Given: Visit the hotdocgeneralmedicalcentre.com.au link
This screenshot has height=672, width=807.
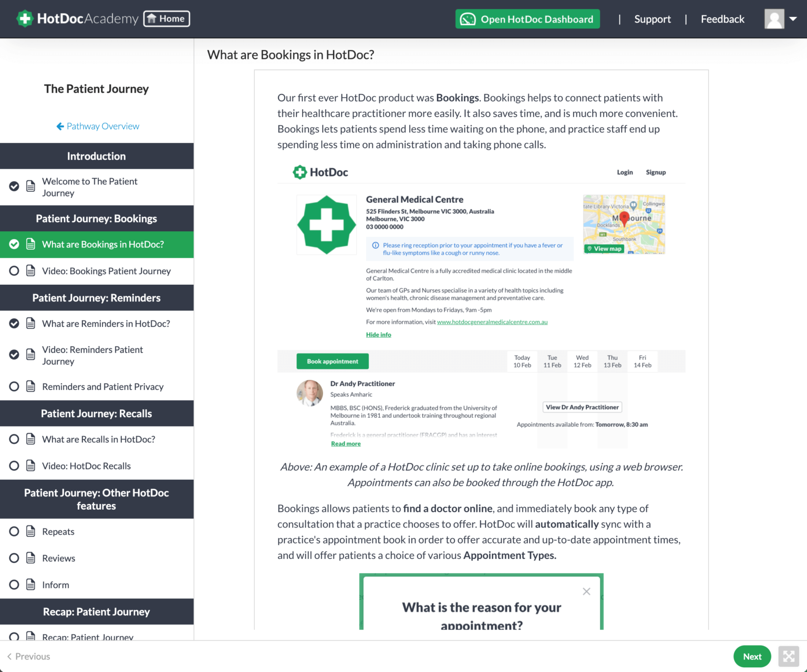Looking at the screenshot, I should (492, 322).
